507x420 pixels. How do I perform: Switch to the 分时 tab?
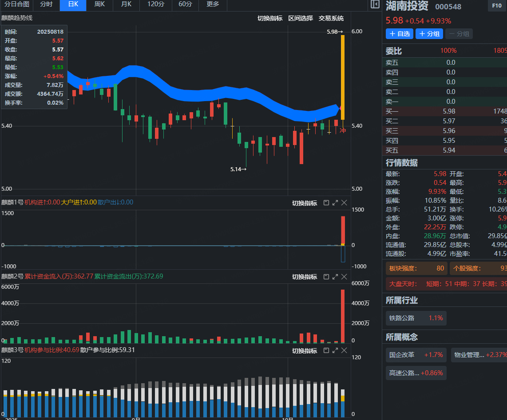coord(46,4)
